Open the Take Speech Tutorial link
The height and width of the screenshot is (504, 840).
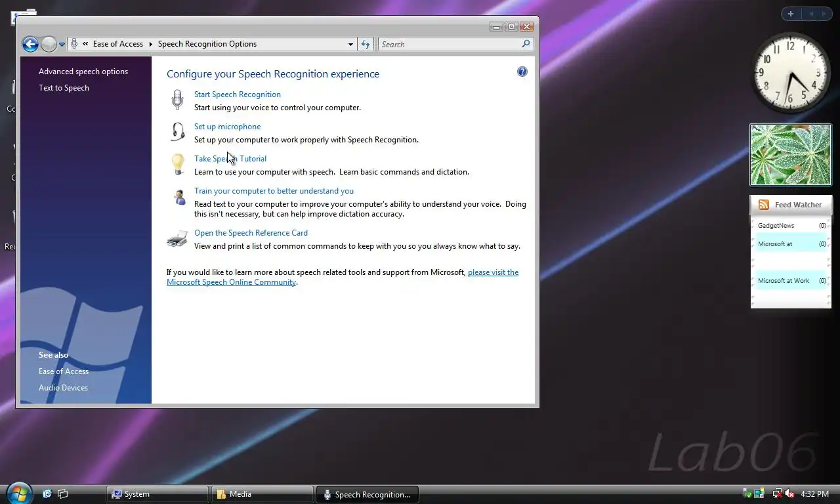coord(230,159)
